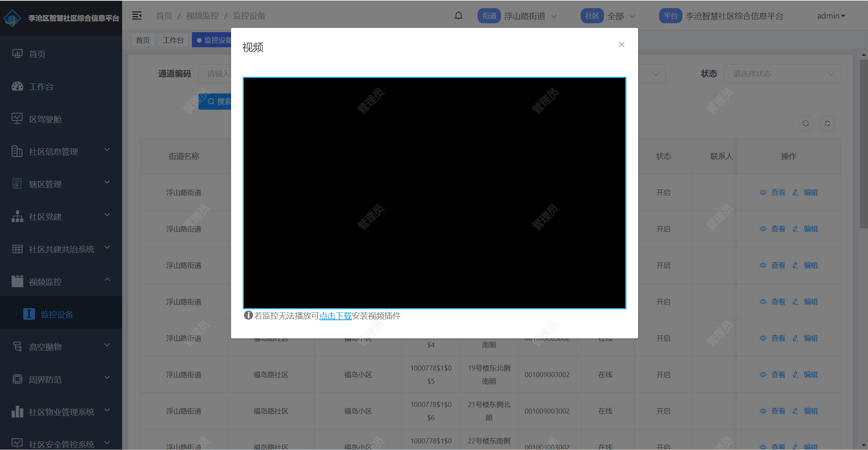Expand the 周界防范 menu
This screenshot has width=868, height=450.
tap(61, 379)
